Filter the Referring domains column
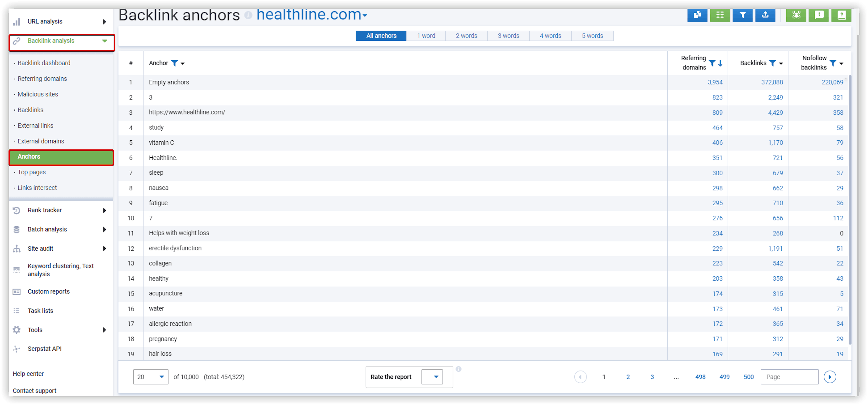Viewport: 868px width, 405px height. point(712,63)
